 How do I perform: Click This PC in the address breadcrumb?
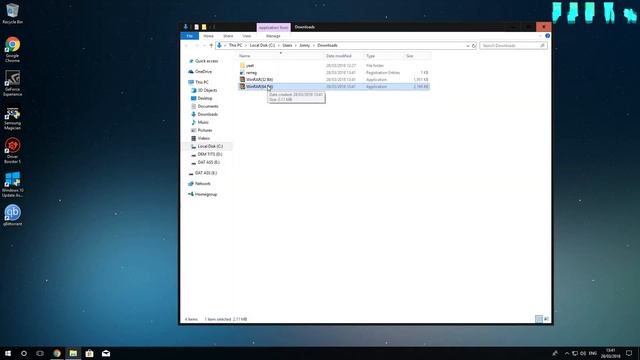pos(236,46)
